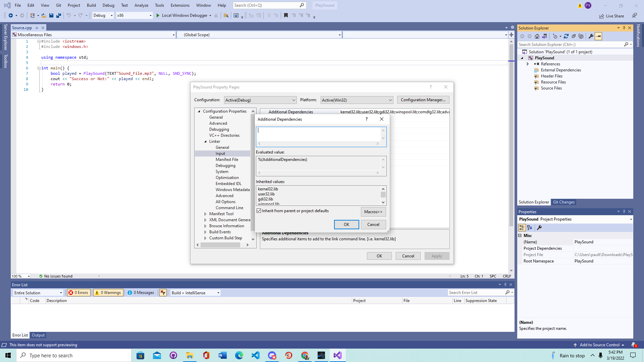Open the Debug menu
644x362 pixels.
tap(108, 5)
